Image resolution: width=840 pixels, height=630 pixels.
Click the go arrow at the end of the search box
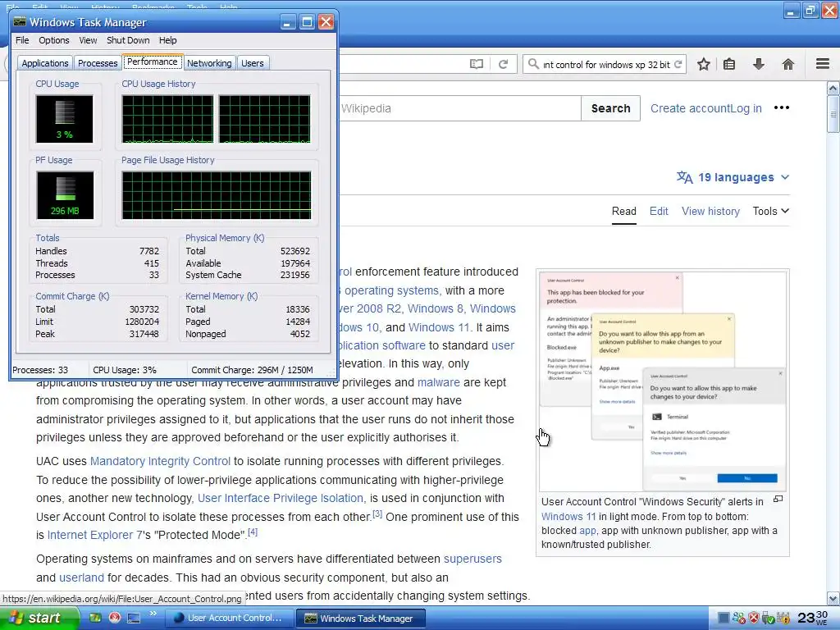coord(678,64)
